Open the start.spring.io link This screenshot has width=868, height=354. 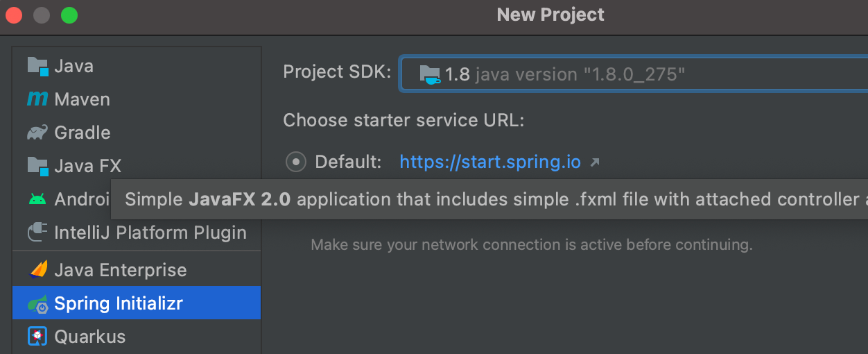pyautogui.click(x=490, y=162)
